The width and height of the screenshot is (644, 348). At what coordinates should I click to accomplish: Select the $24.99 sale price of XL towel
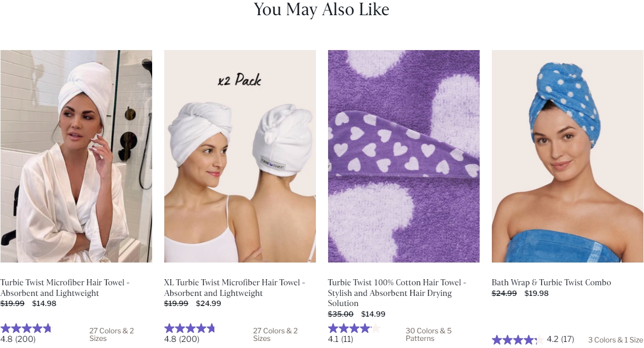point(208,304)
